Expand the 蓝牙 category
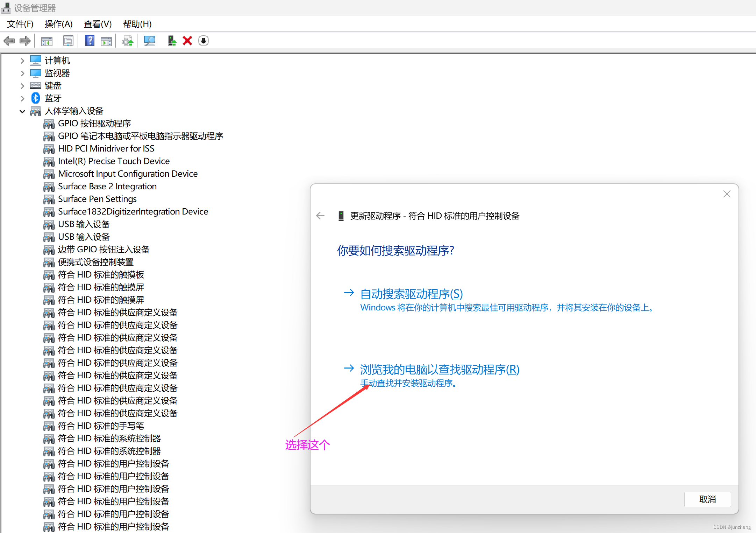This screenshot has width=756, height=533. coord(22,98)
